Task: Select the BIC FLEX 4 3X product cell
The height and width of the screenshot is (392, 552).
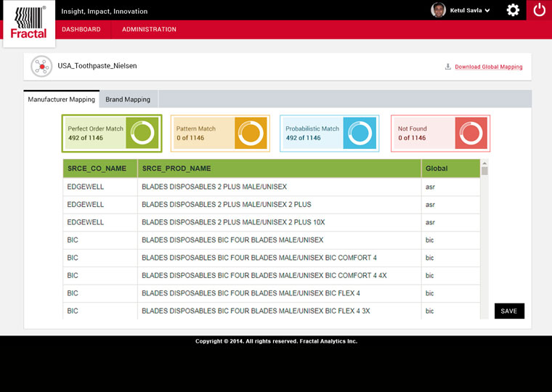Action: point(280,311)
